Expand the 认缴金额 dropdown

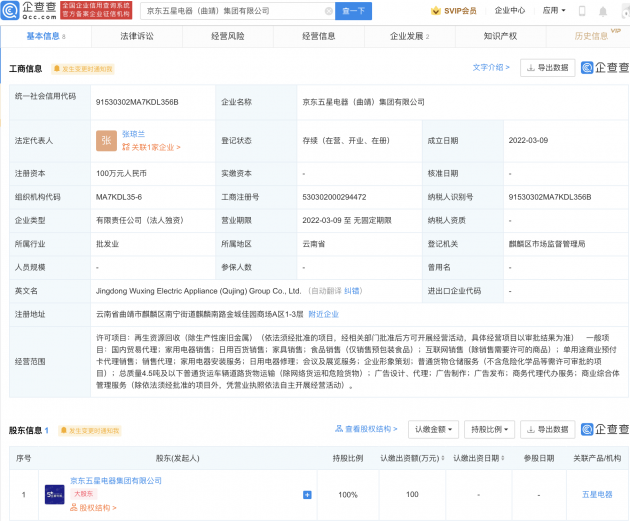click(434, 429)
